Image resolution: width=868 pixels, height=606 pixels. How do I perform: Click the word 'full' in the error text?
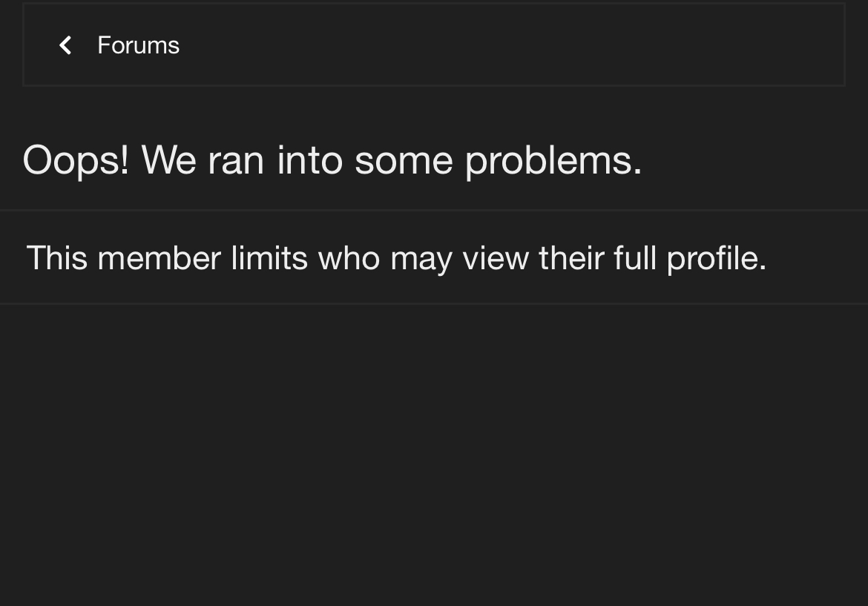point(635,258)
